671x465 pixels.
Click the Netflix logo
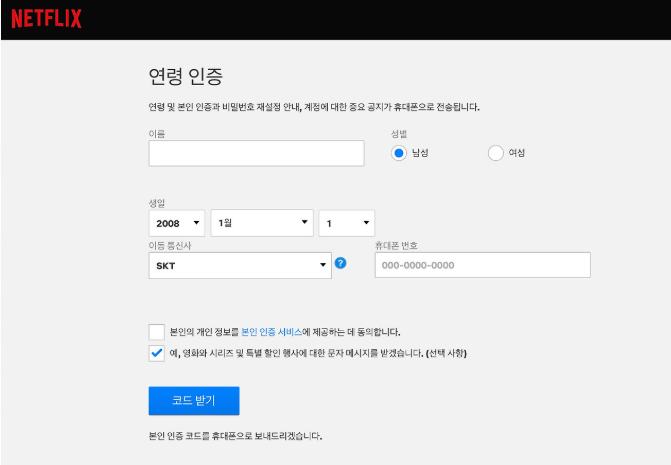tap(46, 19)
